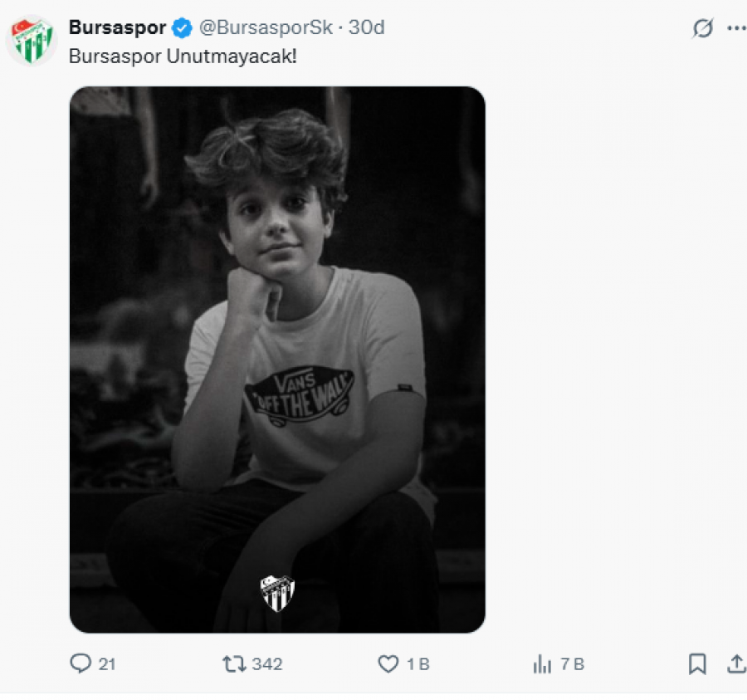Click the "Bursaspor Unutmayacak!" post text
Image resolution: width=747 pixels, height=700 pixels.
(x=183, y=57)
